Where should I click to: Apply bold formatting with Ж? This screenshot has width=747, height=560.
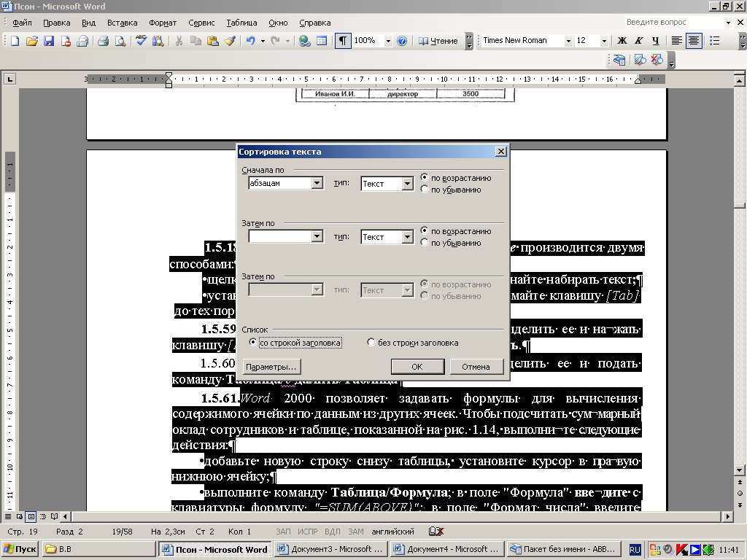(x=622, y=41)
